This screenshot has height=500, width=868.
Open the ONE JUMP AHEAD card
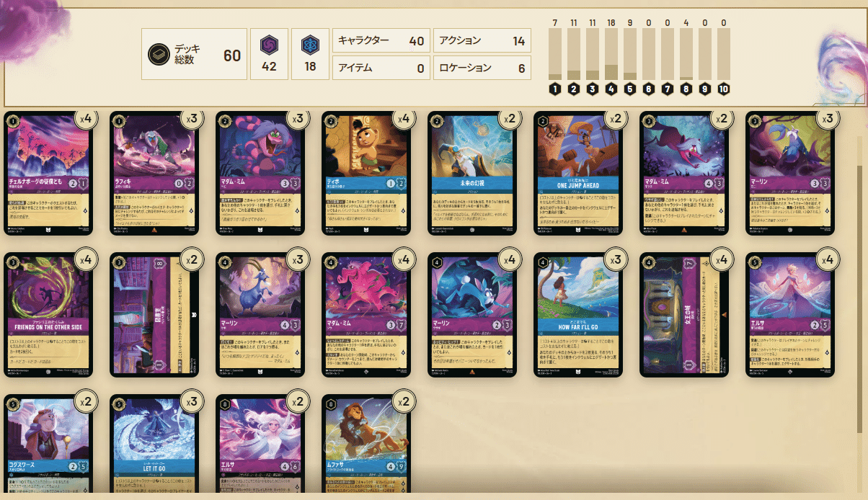click(x=579, y=174)
